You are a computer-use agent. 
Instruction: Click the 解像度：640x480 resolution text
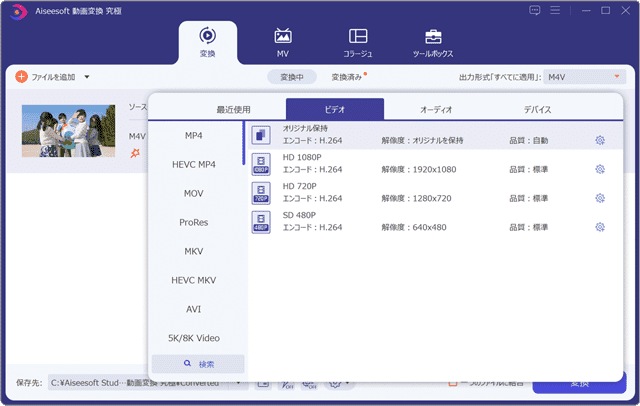pyautogui.click(x=414, y=227)
